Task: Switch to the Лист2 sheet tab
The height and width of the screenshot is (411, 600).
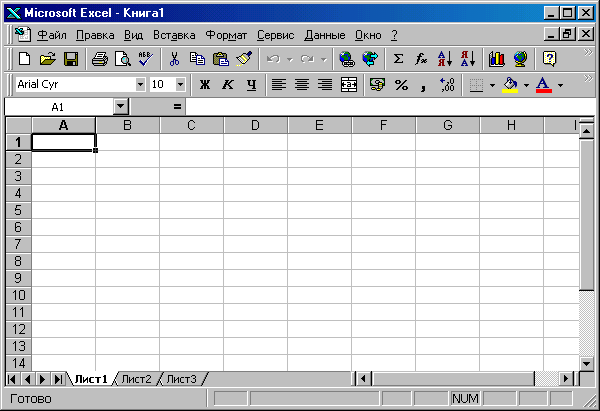Action: (136, 379)
